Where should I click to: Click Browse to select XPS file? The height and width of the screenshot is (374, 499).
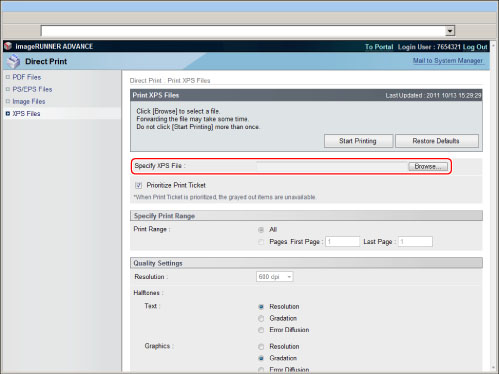pos(428,166)
